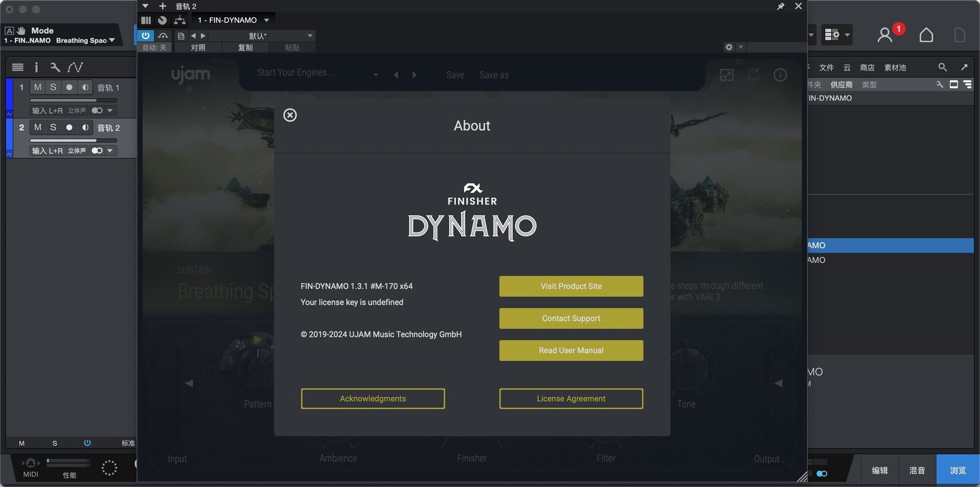The width and height of the screenshot is (980, 487).
Task: Open the 云 cloud tab in the browser
Action: tap(847, 68)
